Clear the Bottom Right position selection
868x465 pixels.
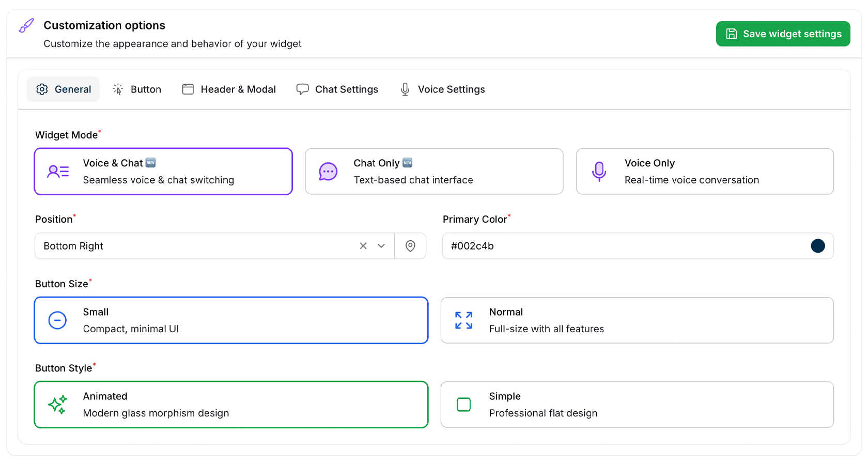[363, 246]
